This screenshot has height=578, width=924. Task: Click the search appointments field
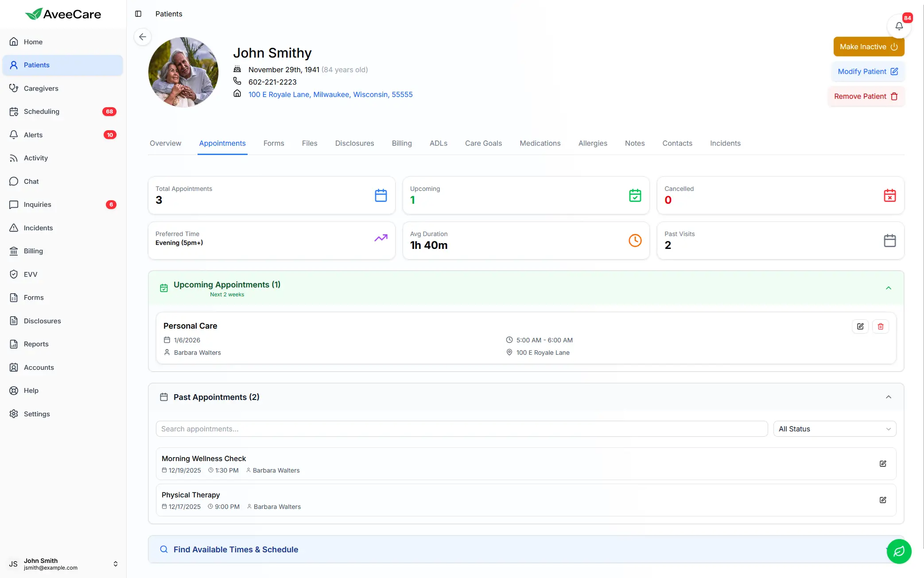pyautogui.click(x=461, y=429)
